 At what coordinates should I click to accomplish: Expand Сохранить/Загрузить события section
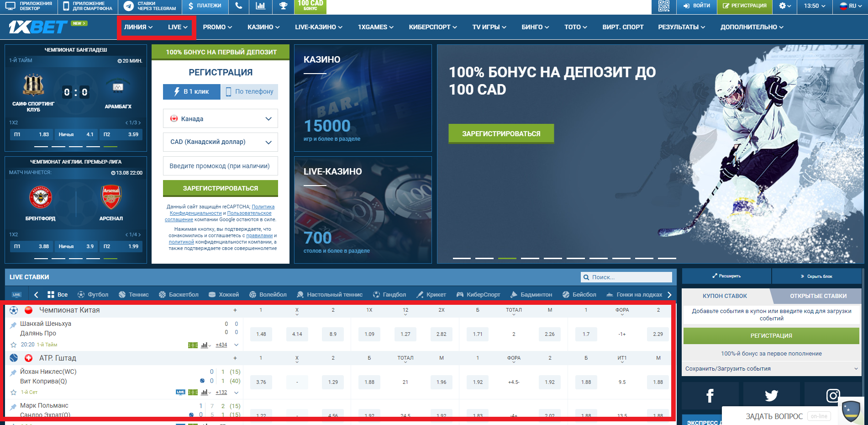(x=771, y=369)
